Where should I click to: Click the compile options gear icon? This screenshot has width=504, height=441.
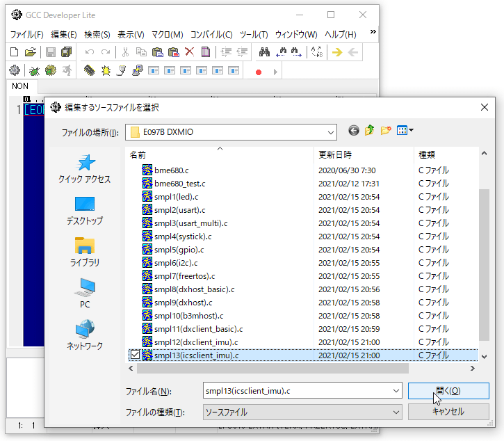[x=15, y=71]
